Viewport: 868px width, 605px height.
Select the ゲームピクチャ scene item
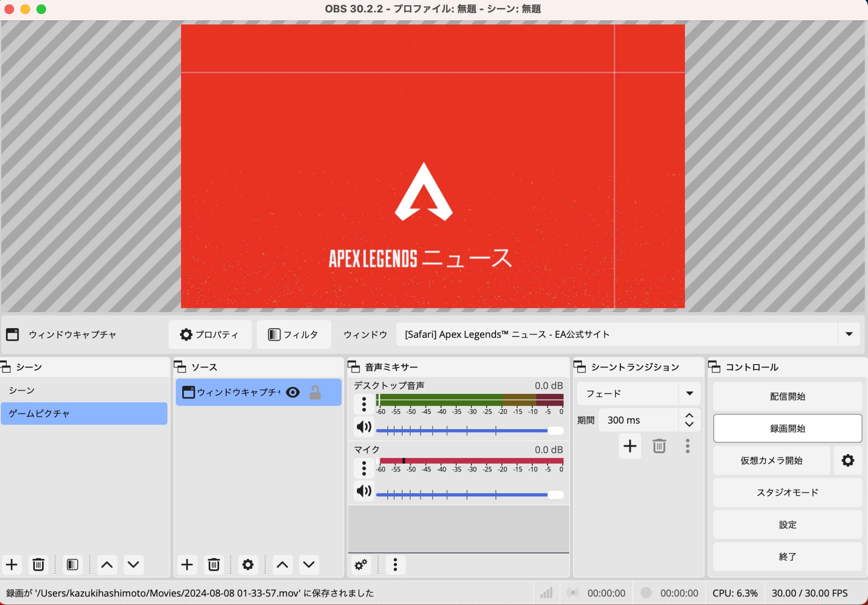[84, 413]
